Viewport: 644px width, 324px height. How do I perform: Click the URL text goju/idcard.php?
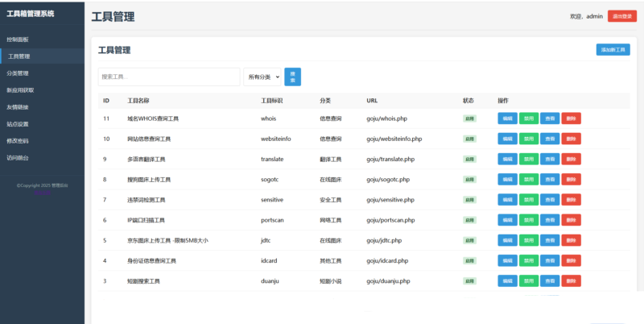pyautogui.click(x=387, y=260)
